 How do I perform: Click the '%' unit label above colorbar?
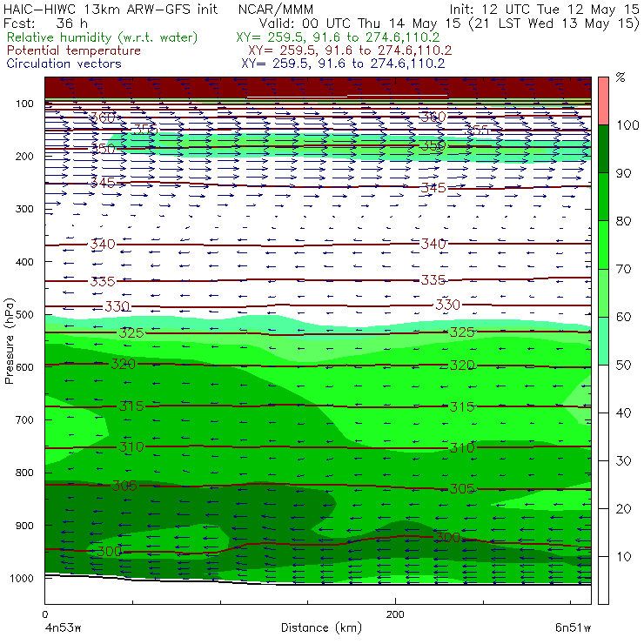(x=621, y=77)
